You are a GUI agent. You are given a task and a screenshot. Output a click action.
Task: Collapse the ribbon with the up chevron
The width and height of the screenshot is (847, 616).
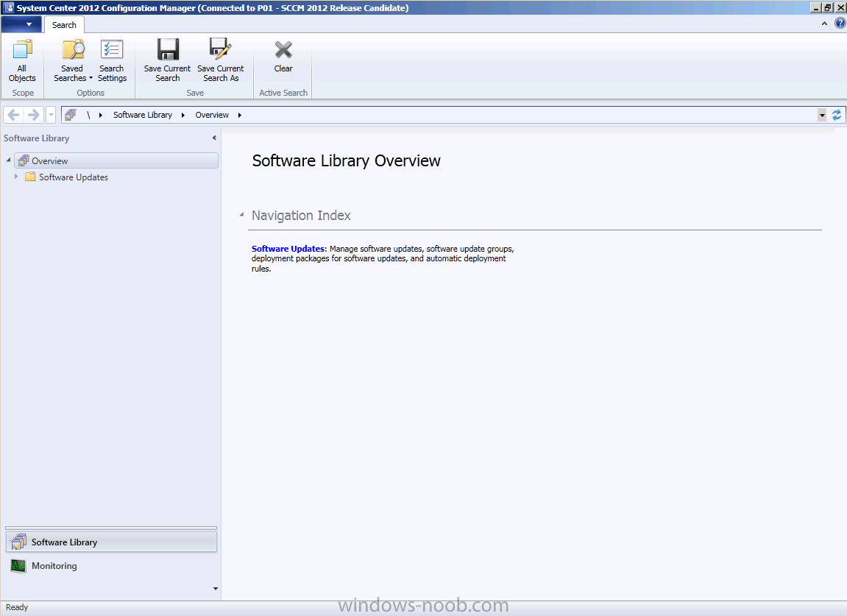pyautogui.click(x=824, y=24)
